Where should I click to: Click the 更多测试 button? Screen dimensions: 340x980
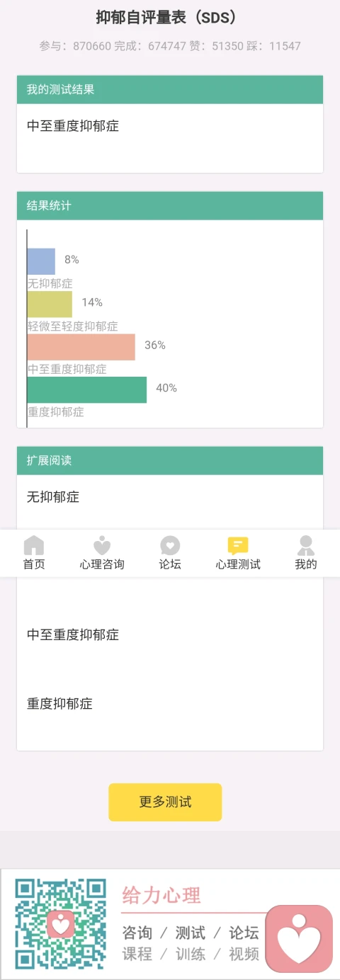click(x=165, y=802)
